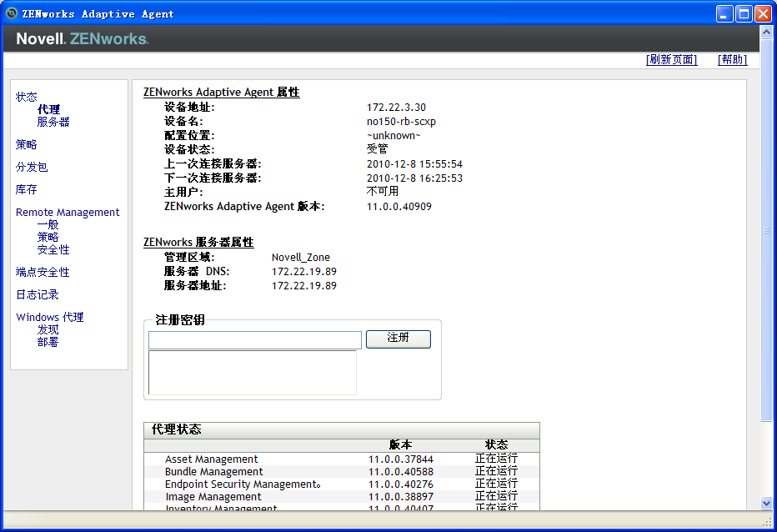The width and height of the screenshot is (777, 532).
Task: Click version 11.0.0.37844
Action: (400, 459)
